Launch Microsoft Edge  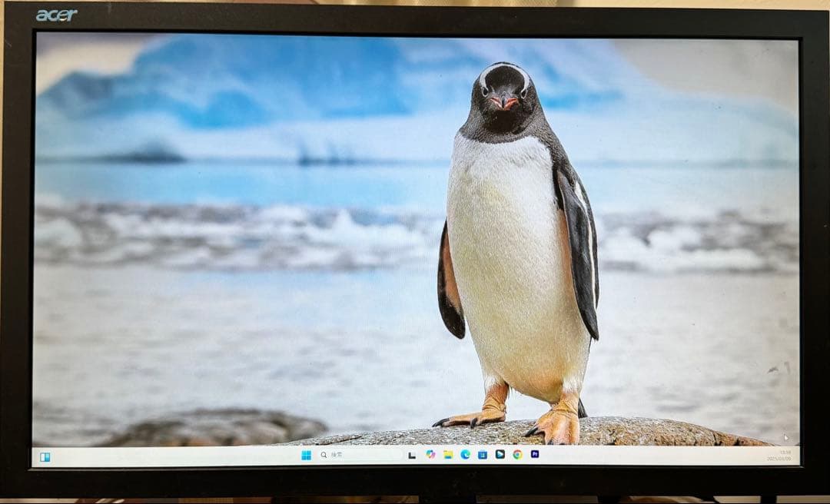pos(464,455)
